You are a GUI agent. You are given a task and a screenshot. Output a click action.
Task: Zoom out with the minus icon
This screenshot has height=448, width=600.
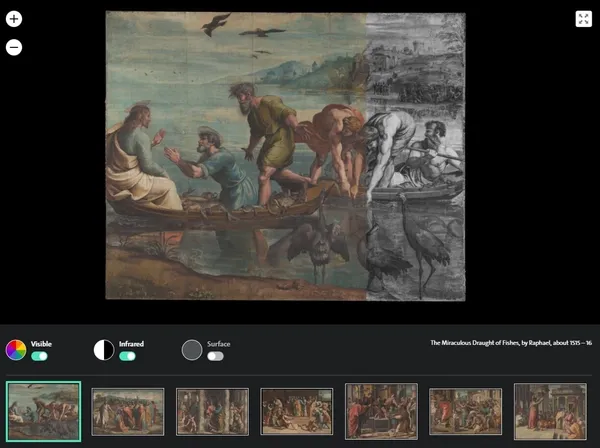[x=14, y=47]
